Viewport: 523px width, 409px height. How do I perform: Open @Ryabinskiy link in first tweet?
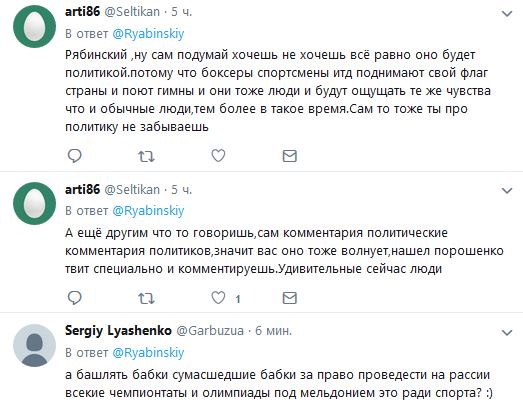[148, 34]
